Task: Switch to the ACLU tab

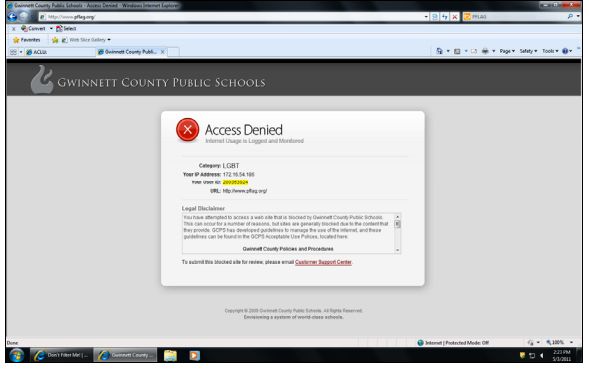Action: 60,52
